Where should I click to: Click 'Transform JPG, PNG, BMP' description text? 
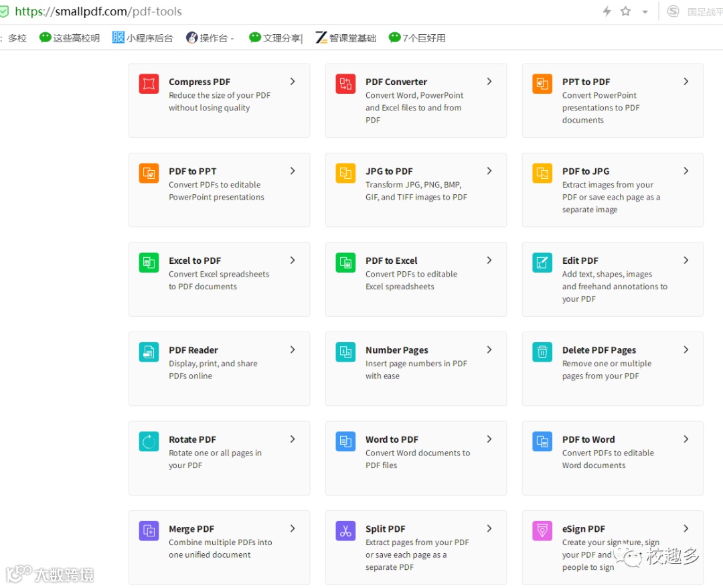pos(414,184)
